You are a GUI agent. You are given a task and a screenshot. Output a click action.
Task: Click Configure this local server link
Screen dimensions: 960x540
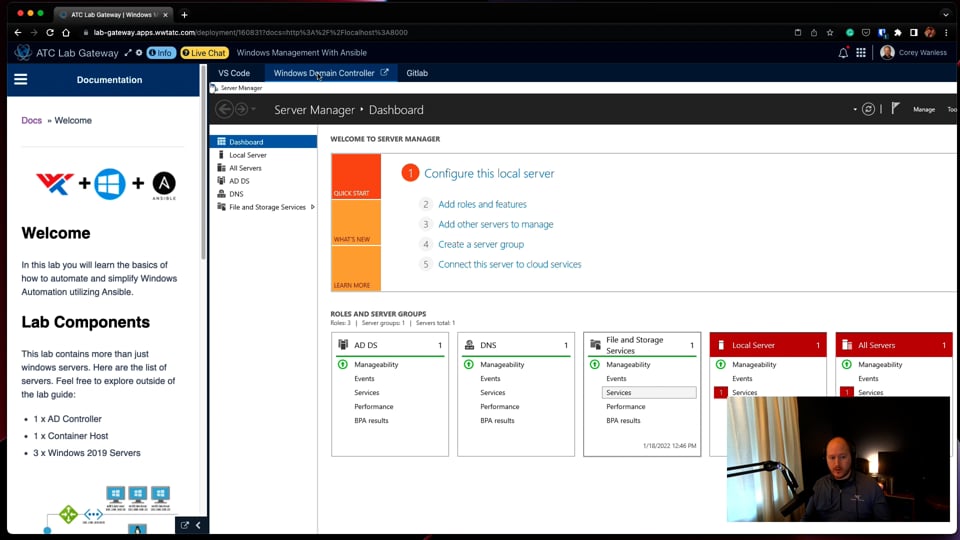(489, 173)
